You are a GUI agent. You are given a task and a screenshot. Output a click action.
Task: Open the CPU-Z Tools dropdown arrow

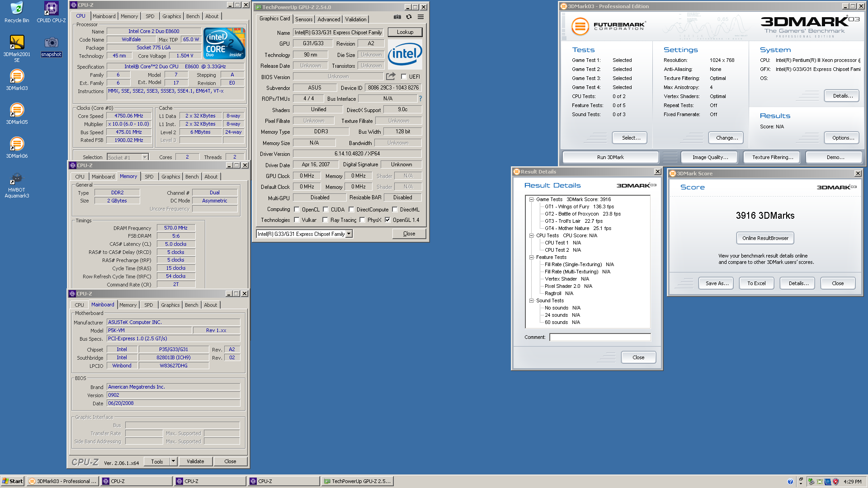coord(173,461)
